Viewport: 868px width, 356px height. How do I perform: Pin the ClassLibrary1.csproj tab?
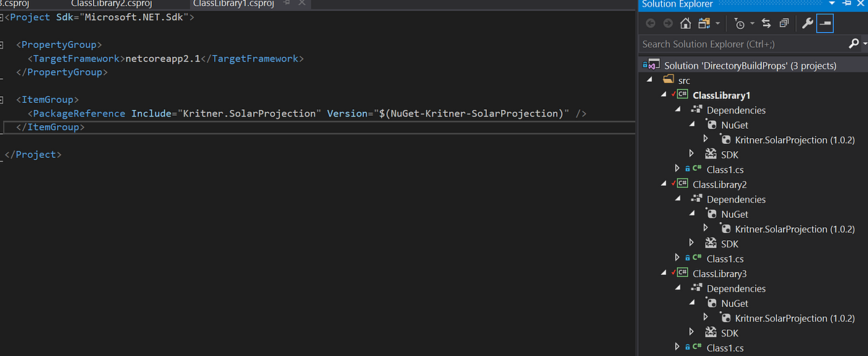click(x=286, y=4)
